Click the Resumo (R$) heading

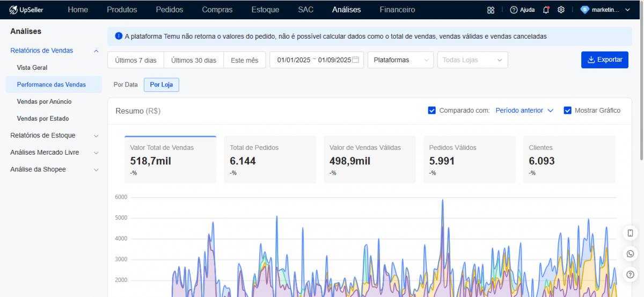pos(138,111)
